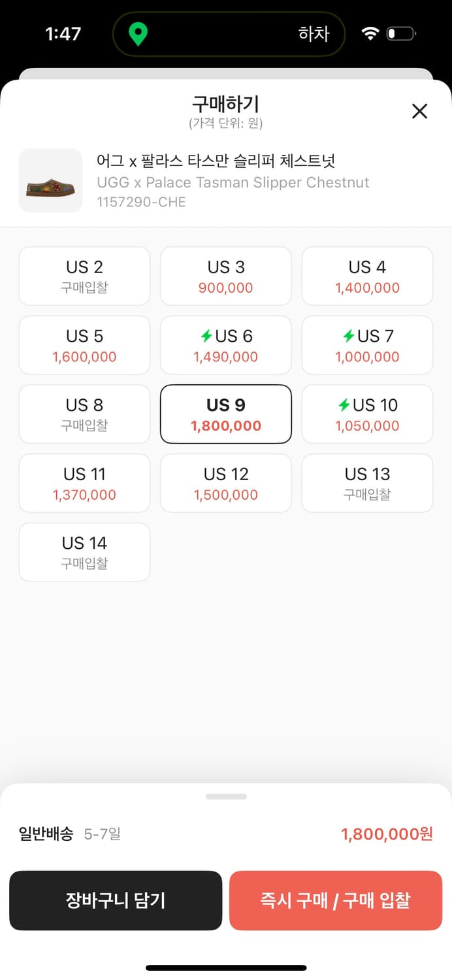This screenshot has width=452, height=980.
Task: Select size US 13 bid option
Action: click(x=367, y=483)
